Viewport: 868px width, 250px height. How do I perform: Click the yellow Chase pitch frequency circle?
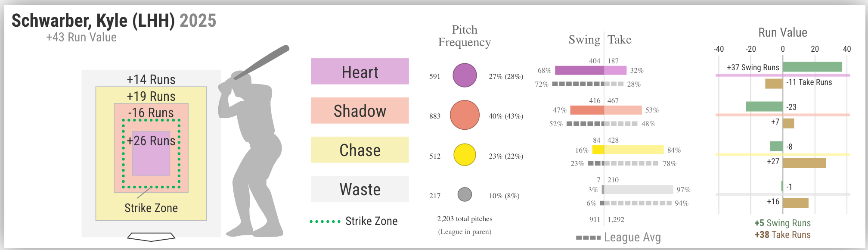tap(465, 155)
